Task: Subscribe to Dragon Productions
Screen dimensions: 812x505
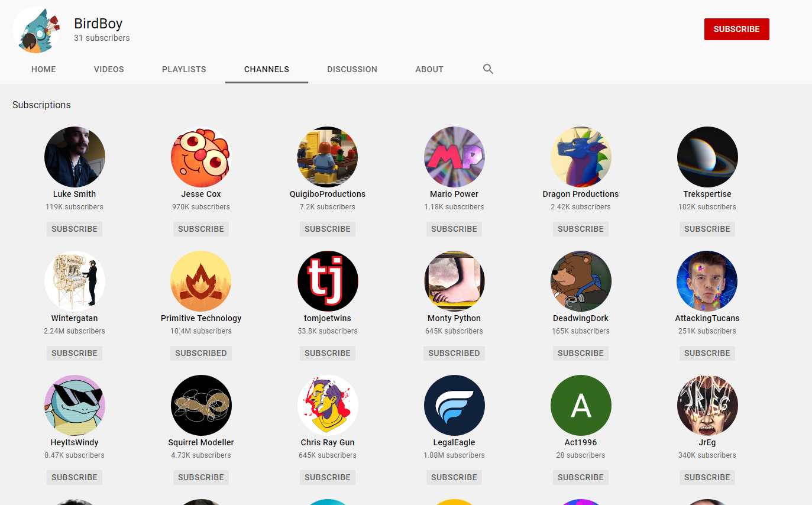Action: (581, 229)
